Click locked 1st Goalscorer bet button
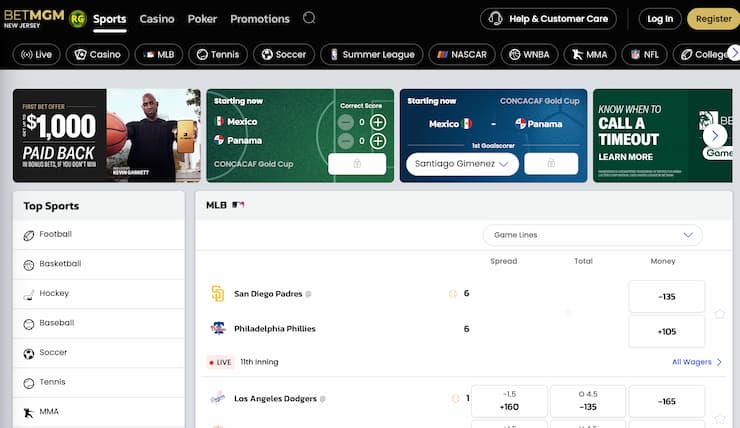Viewport: 740px width, 428px height. click(x=551, y=164)
